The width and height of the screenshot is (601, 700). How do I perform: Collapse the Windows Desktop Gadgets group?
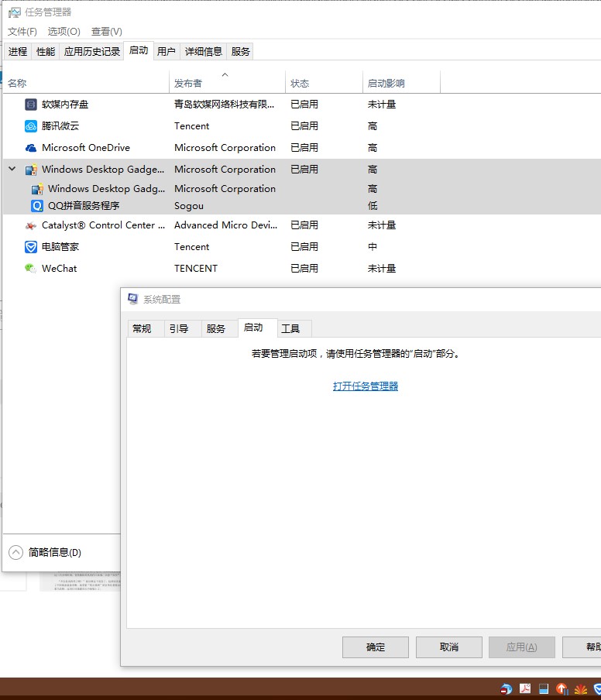[12, 170]
